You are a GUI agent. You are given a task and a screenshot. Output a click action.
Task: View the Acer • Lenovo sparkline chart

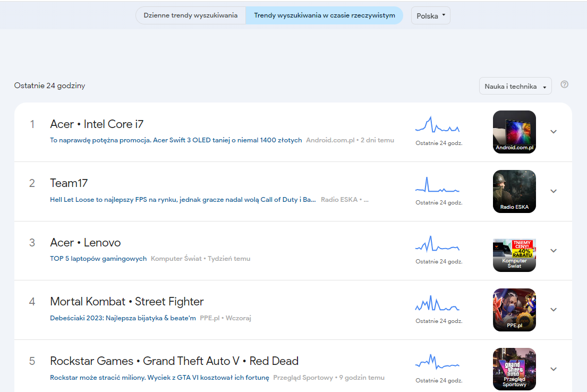point(437,243)
